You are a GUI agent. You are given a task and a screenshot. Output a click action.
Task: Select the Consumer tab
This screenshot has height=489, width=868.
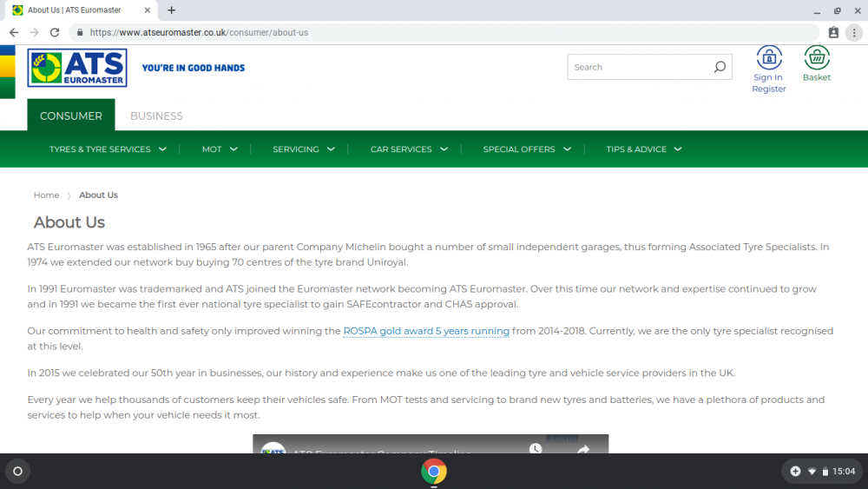tap(71, 116)
